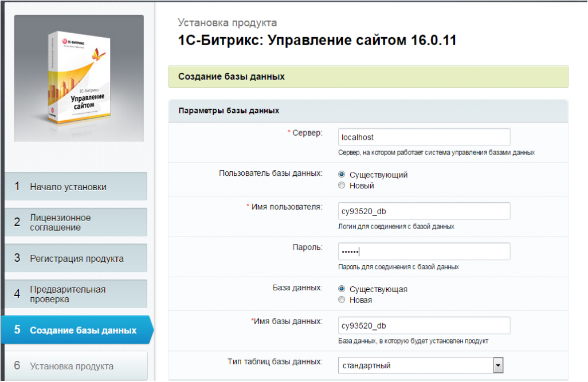Click the База данных: field label
The height and width of the screenshot is (382, 588).
(x=297, y=288)
